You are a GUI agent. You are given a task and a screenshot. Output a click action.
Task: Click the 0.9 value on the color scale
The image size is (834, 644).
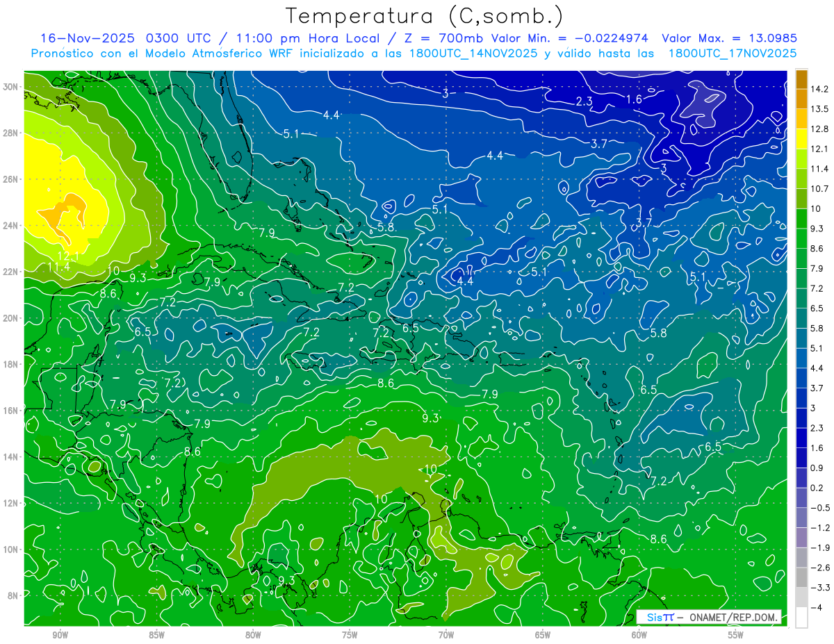(x=817, y=468)
